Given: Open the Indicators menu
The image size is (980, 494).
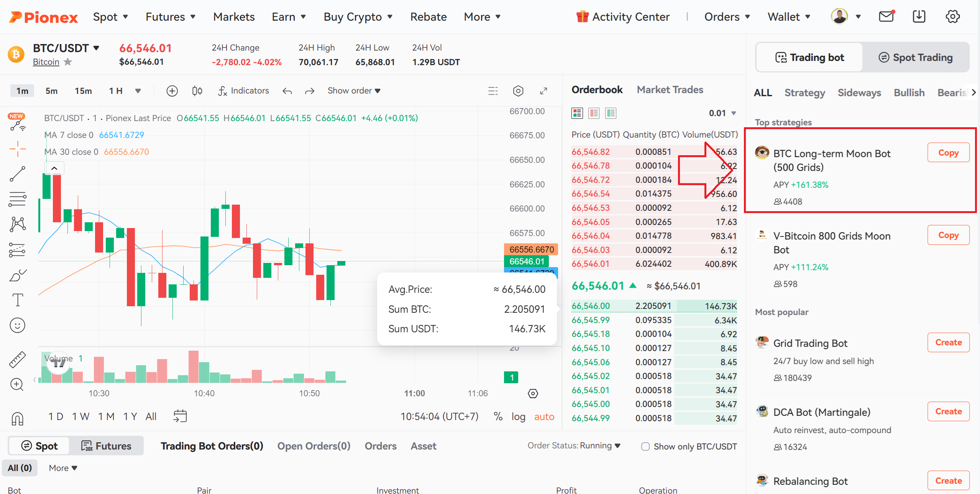Looking at the screenshot, I should pyautogui.click(x=244, y=91).
